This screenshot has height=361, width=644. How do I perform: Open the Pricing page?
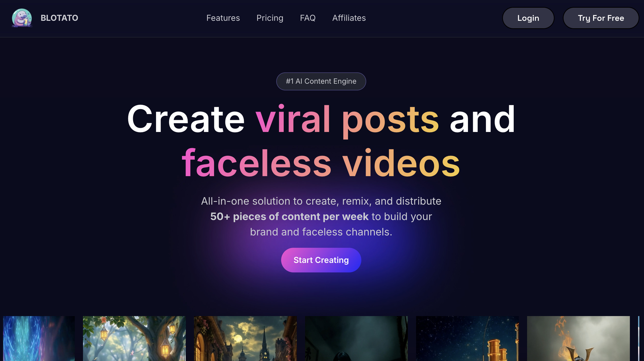(x=270, y=18)
